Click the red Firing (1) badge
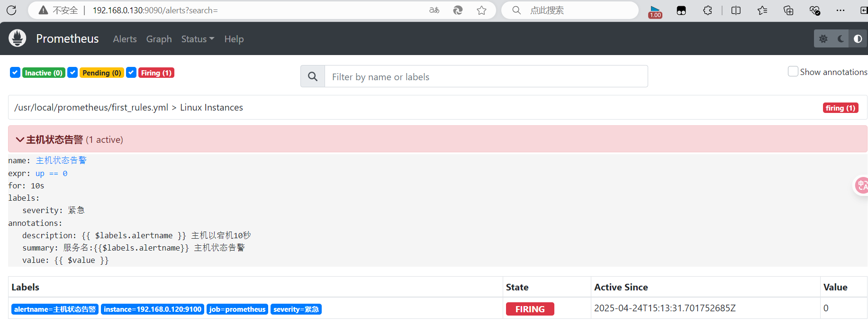Image resolution: width=868 pixels, height=326 pixels. (x=156, y=73)
